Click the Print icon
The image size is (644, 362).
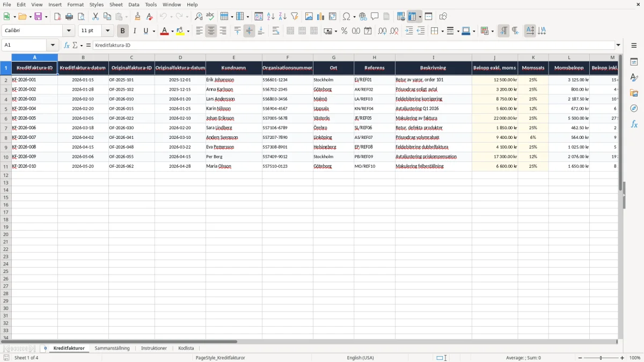[69, 17]
